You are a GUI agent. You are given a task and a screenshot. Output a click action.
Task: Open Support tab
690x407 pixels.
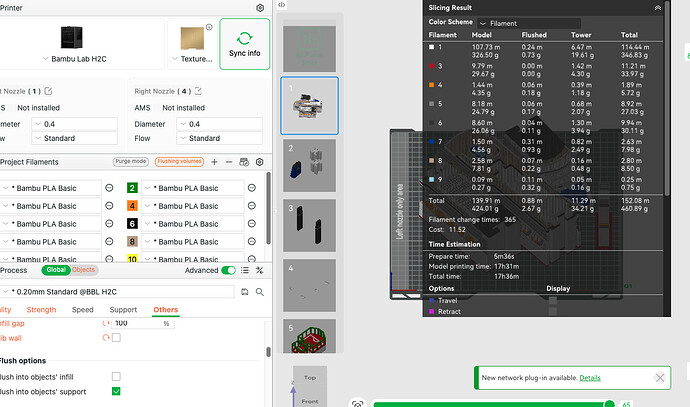[x=123, y=310]
